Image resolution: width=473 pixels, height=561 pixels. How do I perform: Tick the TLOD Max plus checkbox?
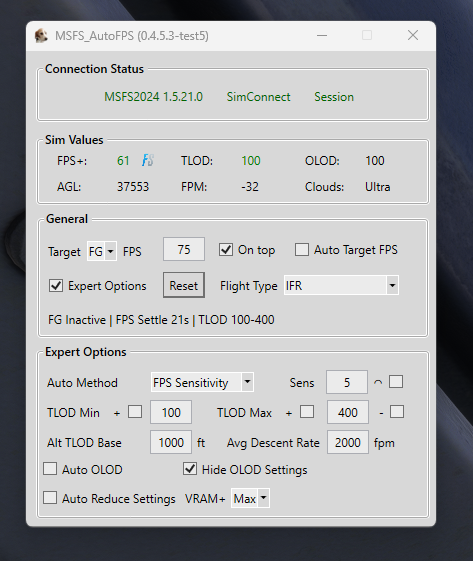pos(307,412)
